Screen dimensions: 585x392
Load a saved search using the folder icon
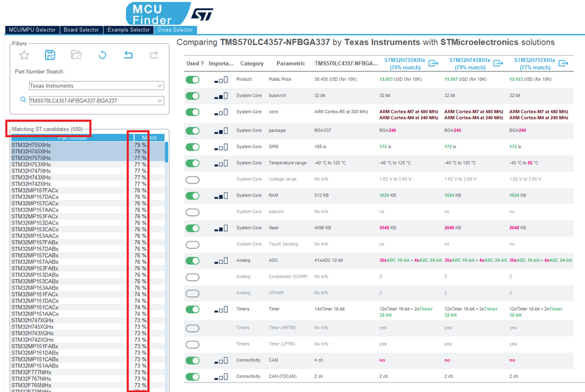[x=76, y=55]
